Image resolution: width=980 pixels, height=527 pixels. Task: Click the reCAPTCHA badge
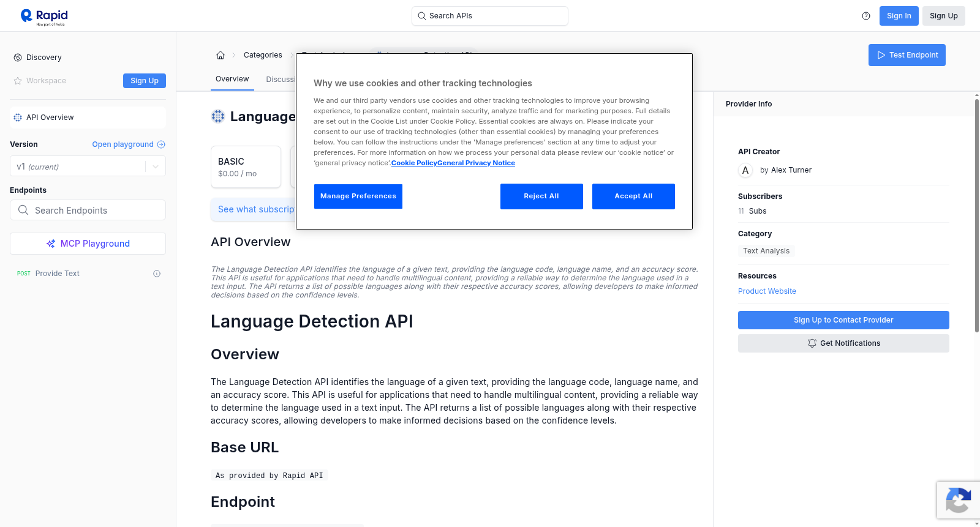pyautogui.click(x=958, y=500)
